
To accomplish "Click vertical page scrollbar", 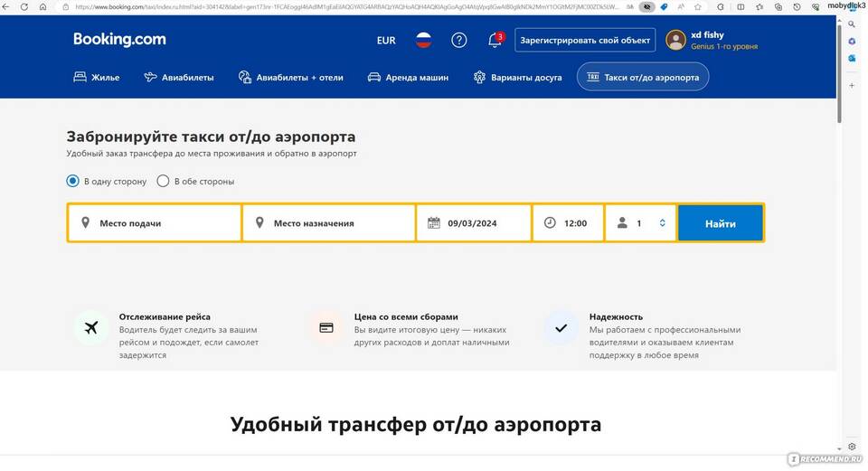I will [839, 74].
